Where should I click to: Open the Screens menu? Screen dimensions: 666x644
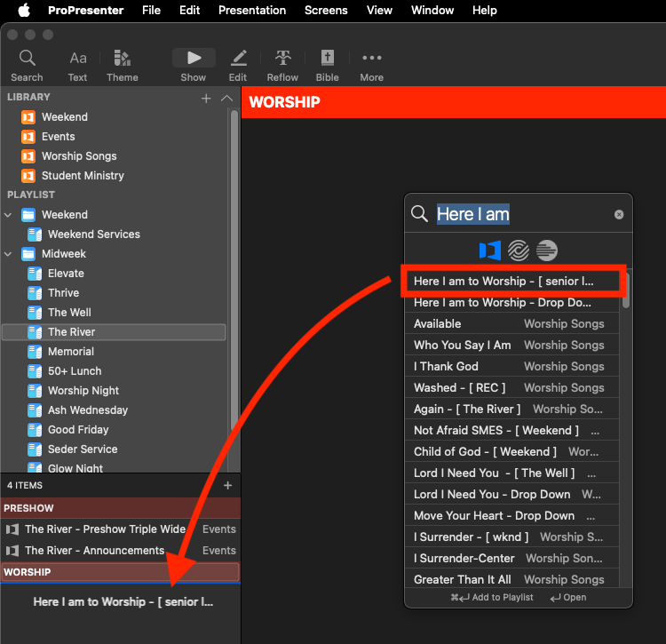(x=326, y=10)
